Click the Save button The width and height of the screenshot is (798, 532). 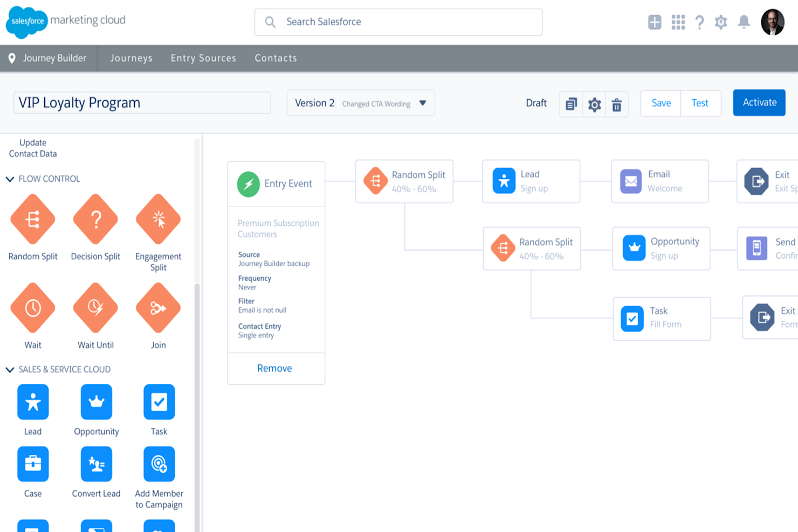pyautogui.click(x=661, y=103)
